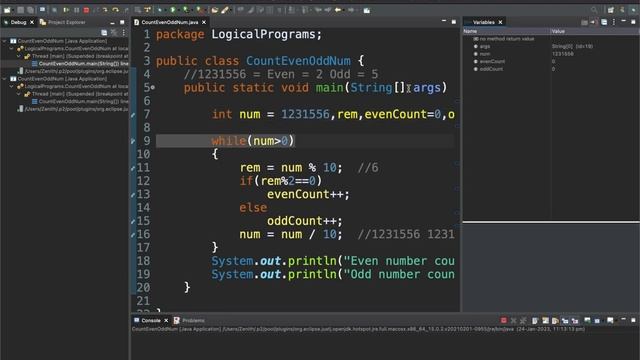
Task: Collapse the first CountEvenOddNum [Java Application] launch
Action: 4,41
